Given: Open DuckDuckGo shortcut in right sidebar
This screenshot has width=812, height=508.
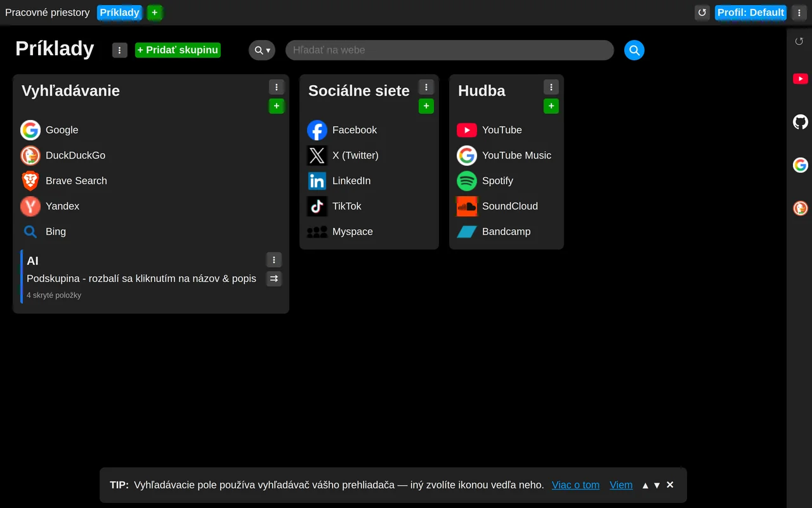Looking at the screenshot, I should pyautogui.click(x=801, y=208).
